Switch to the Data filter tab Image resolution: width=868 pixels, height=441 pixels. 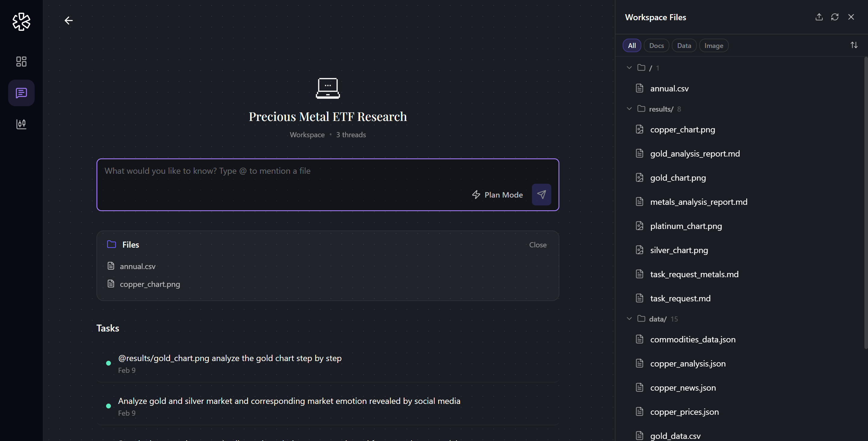(x=684, y=46)
